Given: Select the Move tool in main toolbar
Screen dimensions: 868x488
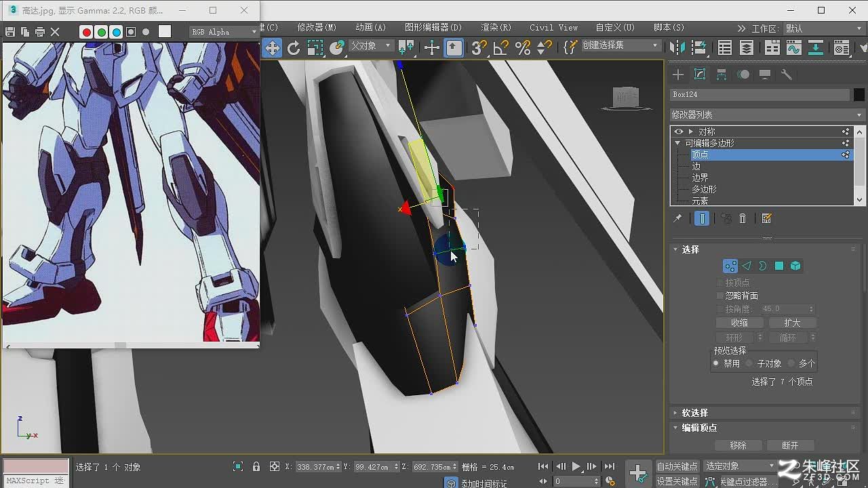Looking at the screenshot, I should pyautogui.click(x=272, y=47).
